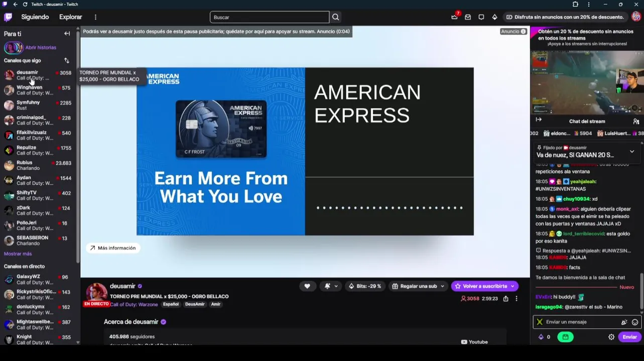Focus the Buscar search field

(270, 17)
